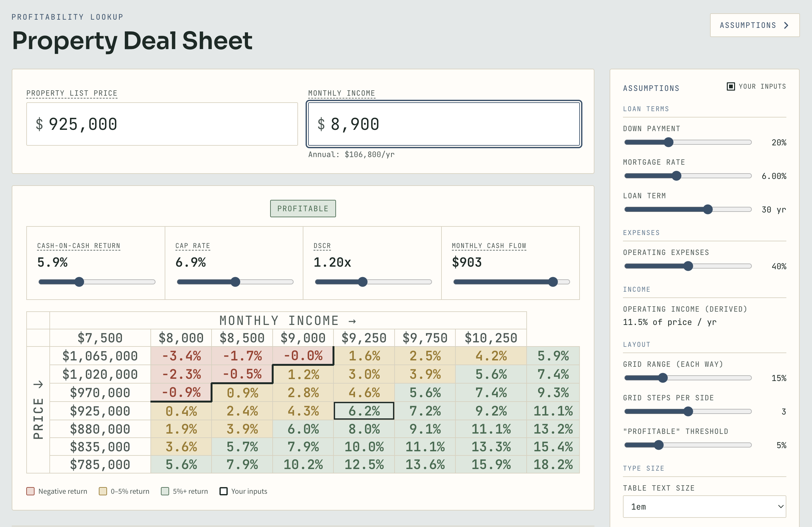812x527 pixels.
Task: Click the $970,000 price row header
Action: coord(100,392)
